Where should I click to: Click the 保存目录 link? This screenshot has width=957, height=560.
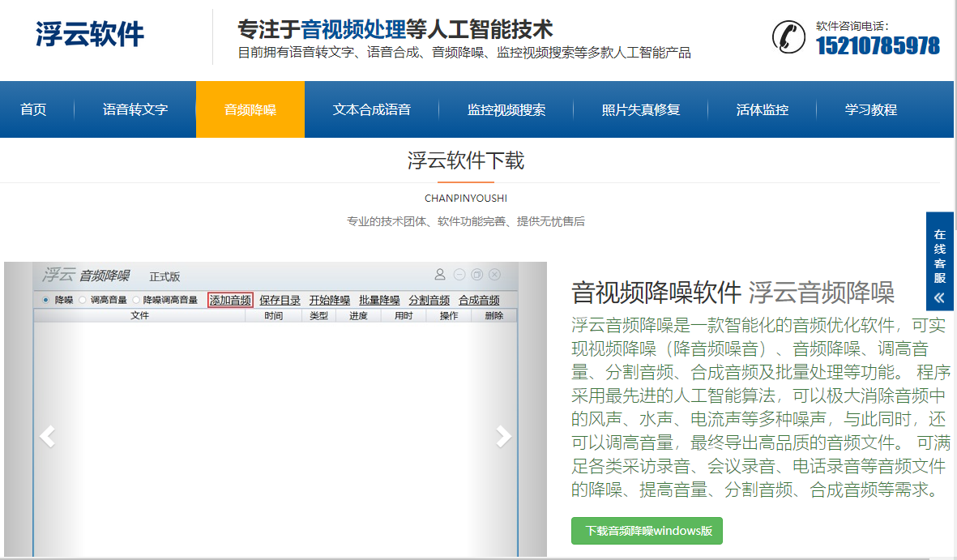[x=280, y=300]
